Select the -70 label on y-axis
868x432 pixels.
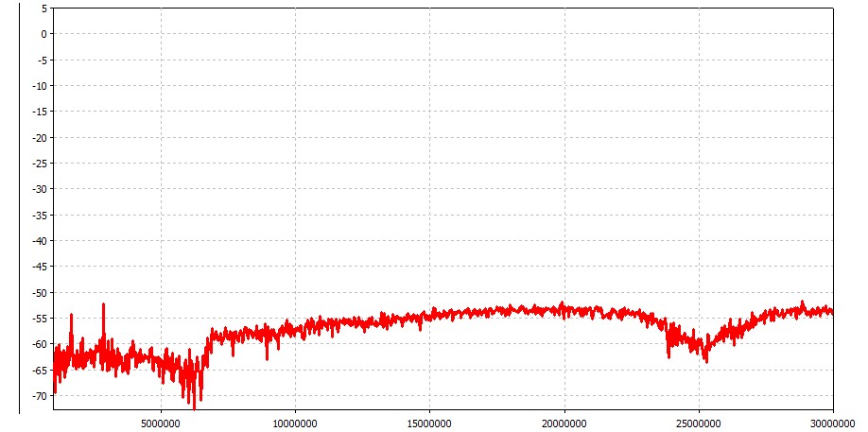click(x=38, y=395)
